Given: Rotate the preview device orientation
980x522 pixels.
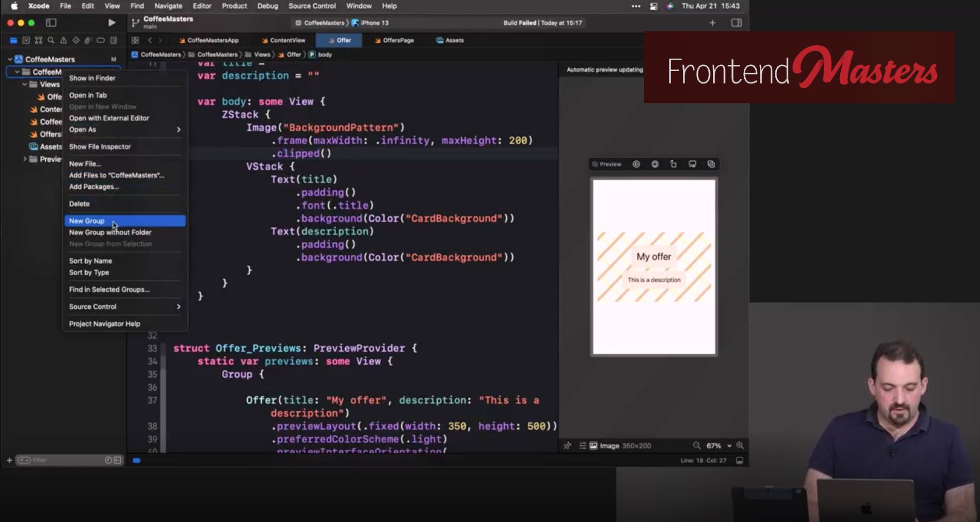Looking at the screenshot, I should 674,164.
